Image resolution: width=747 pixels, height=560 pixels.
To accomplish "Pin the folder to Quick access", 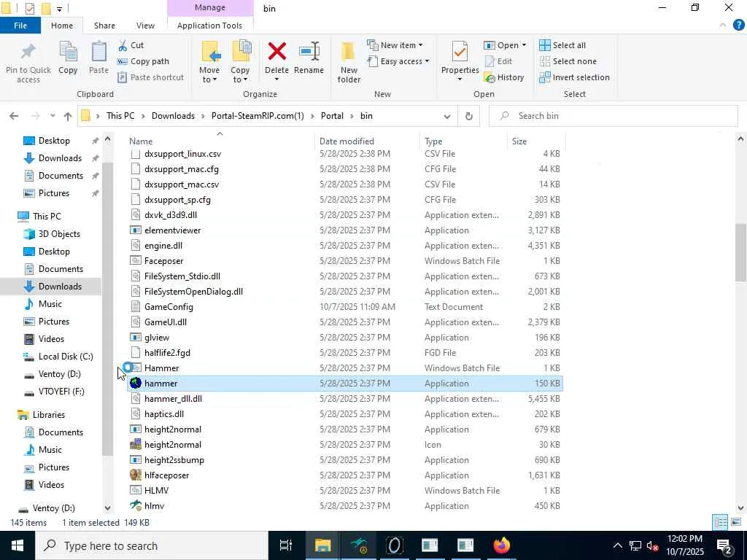I will (28, 62).
